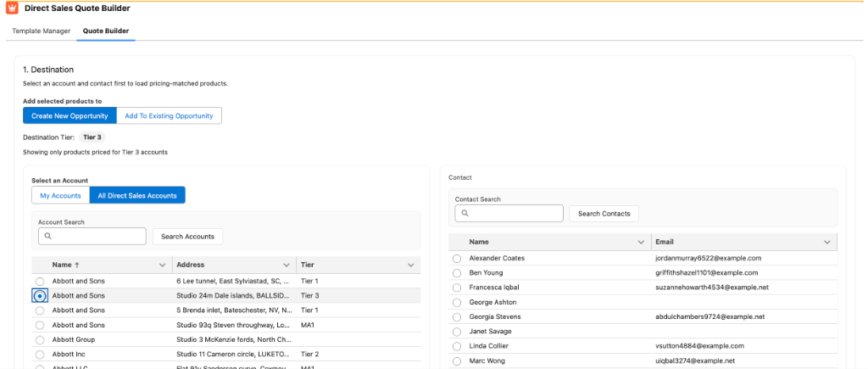The image size is (868, 369).
Task: Select the Abbott Group account radio
Action: [x=39, y=339]
